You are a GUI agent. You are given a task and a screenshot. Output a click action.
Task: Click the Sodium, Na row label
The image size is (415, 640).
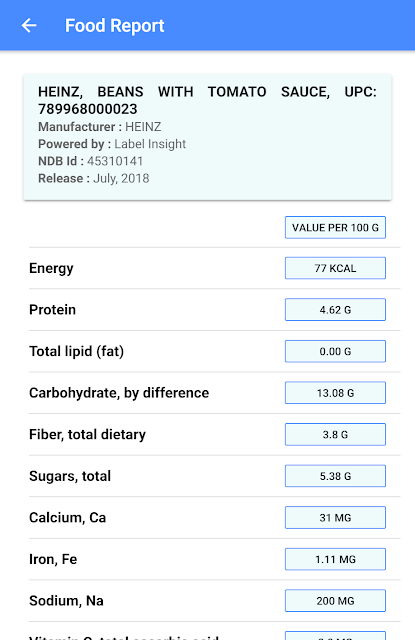click(66, 601)
